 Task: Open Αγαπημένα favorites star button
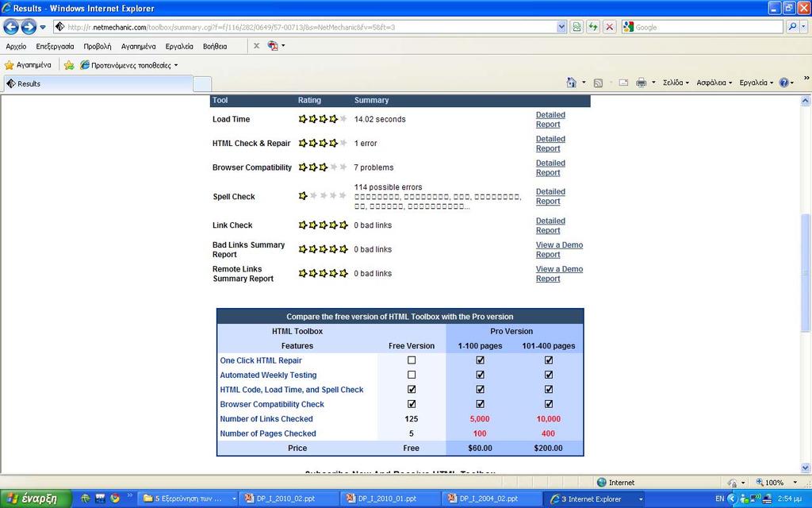coord(28,65)
